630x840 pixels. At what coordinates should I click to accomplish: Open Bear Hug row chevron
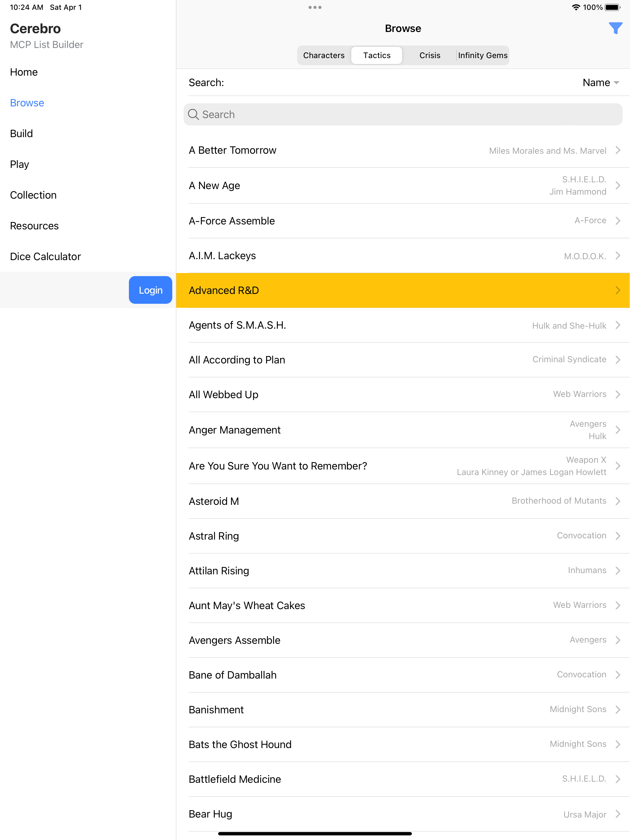pos(618,814)
